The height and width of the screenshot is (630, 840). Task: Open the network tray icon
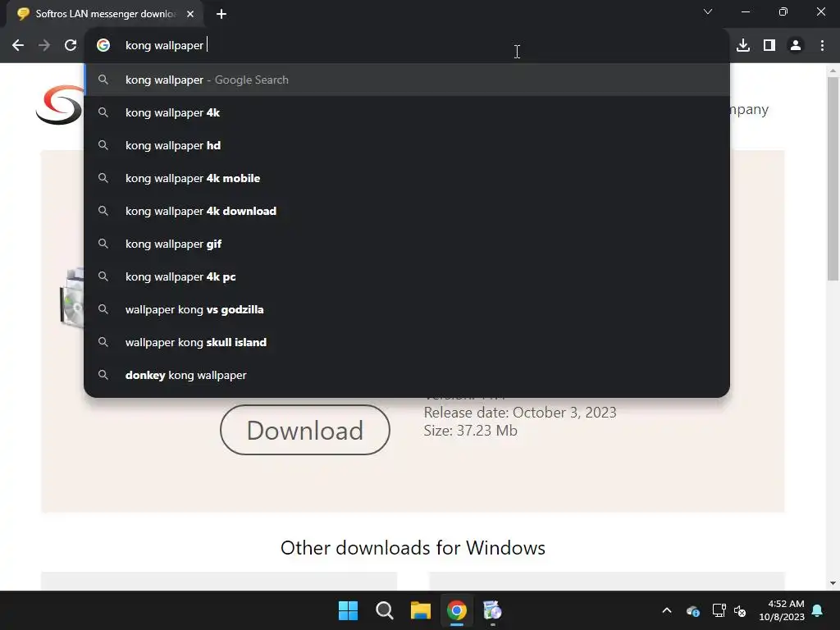point(719,610)
